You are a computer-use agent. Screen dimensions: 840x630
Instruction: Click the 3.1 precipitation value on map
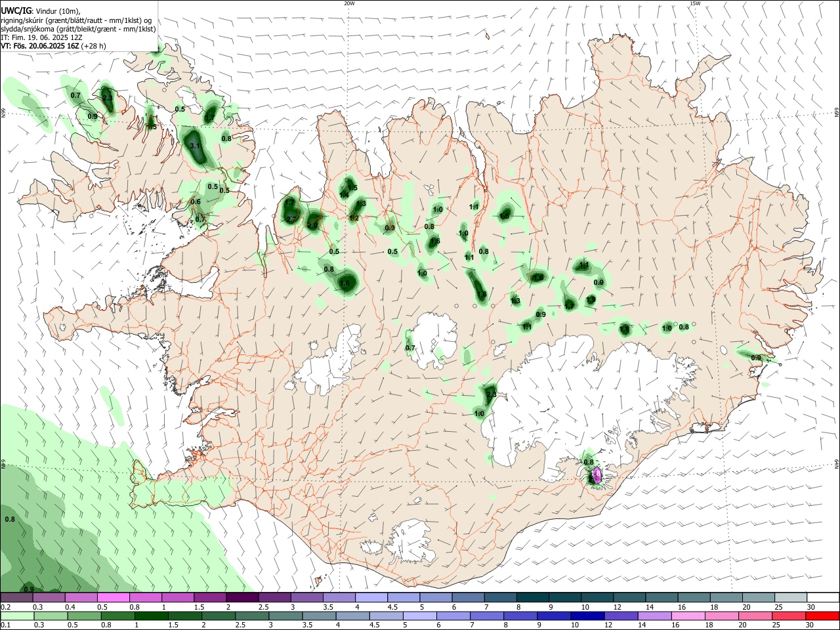194,146
